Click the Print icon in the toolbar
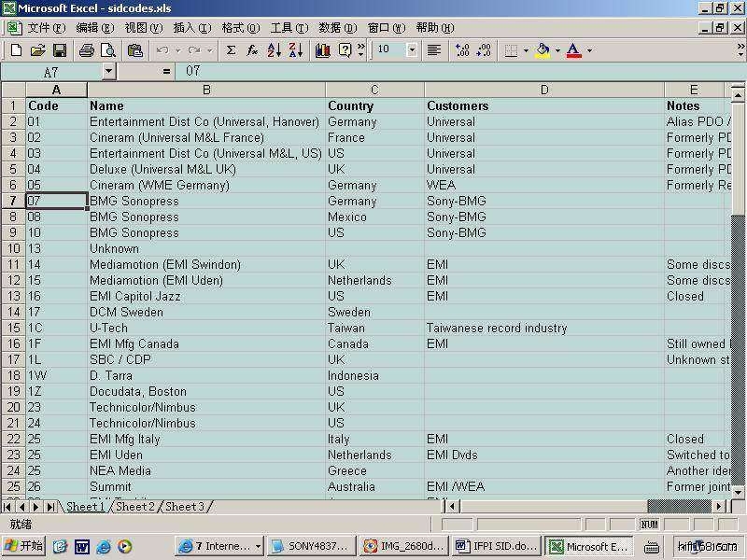Screen dimensions: 747x560 (x=87, y=50)
